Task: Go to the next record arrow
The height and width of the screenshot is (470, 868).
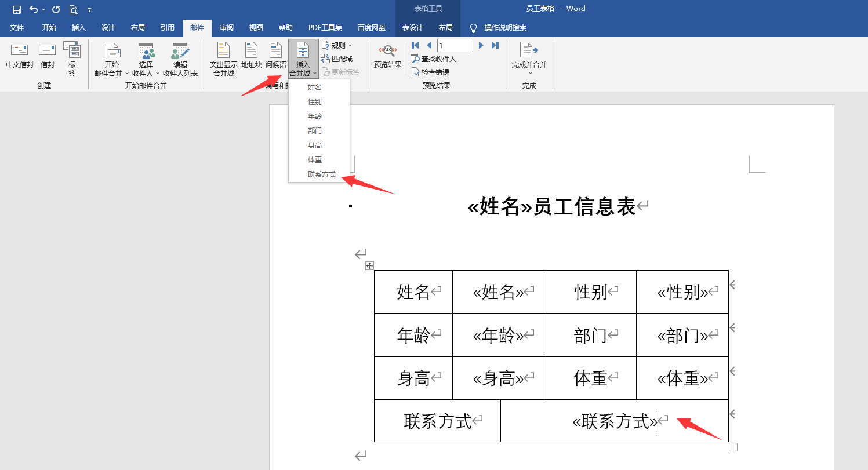Action: point(481,45)
